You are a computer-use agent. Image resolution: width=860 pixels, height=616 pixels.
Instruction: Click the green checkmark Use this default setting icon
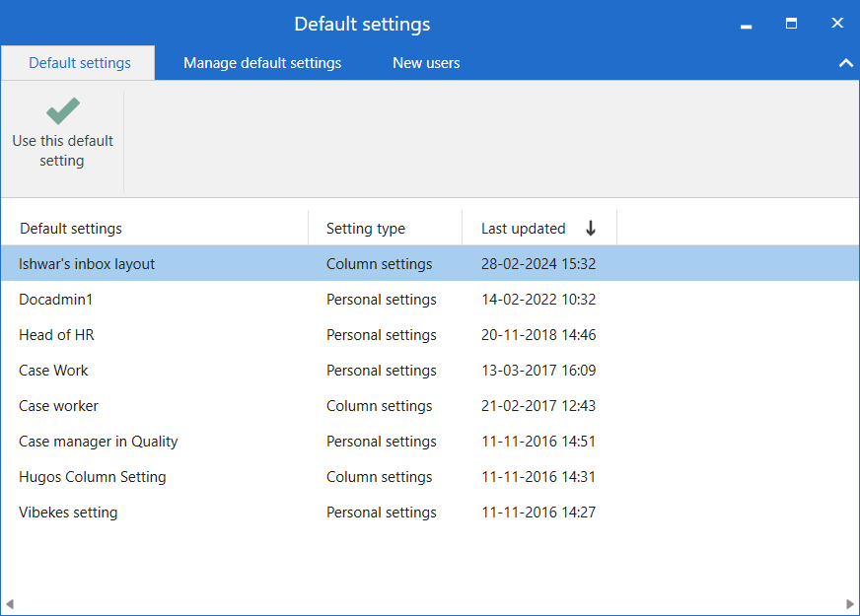(x=63, y=110)
